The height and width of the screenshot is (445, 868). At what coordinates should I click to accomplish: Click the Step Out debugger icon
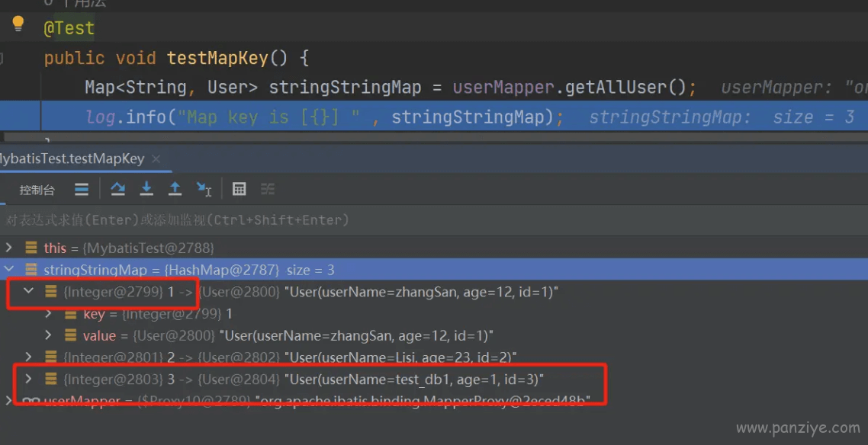(x=175, y=190)
